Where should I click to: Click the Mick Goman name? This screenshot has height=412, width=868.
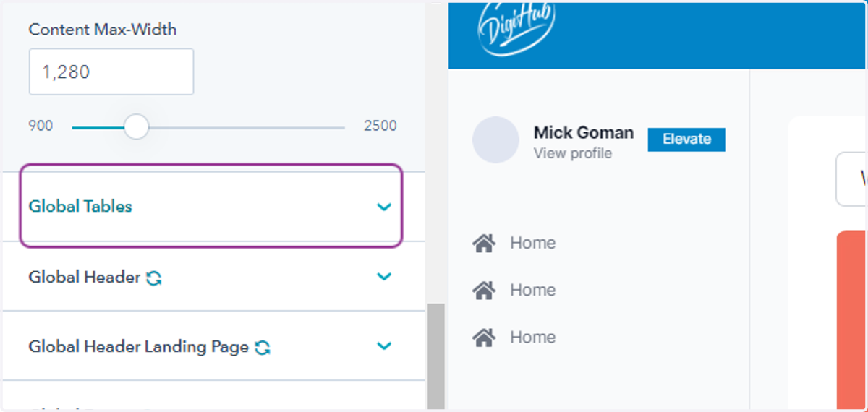(584, 133)
